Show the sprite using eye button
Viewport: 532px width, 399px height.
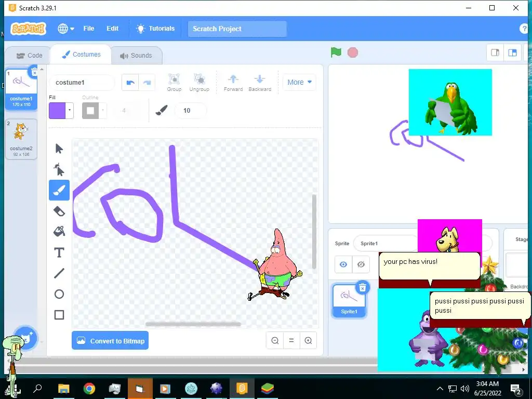343,264
